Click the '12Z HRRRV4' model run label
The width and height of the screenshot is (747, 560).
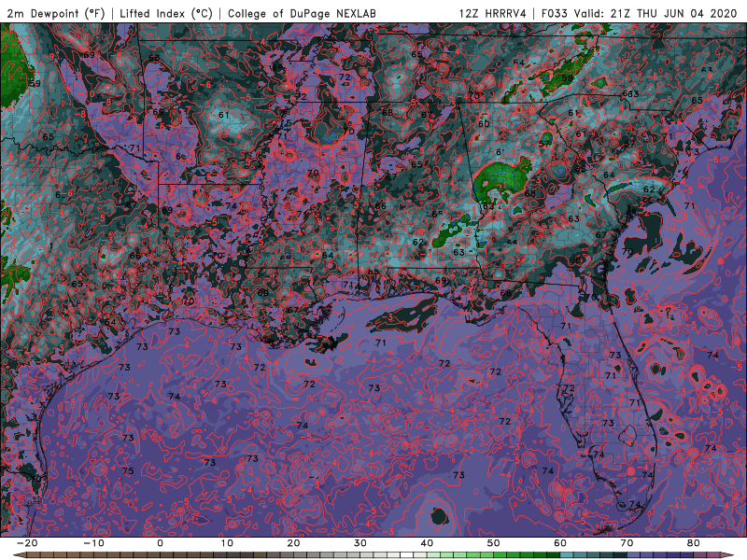click(493, 13)
